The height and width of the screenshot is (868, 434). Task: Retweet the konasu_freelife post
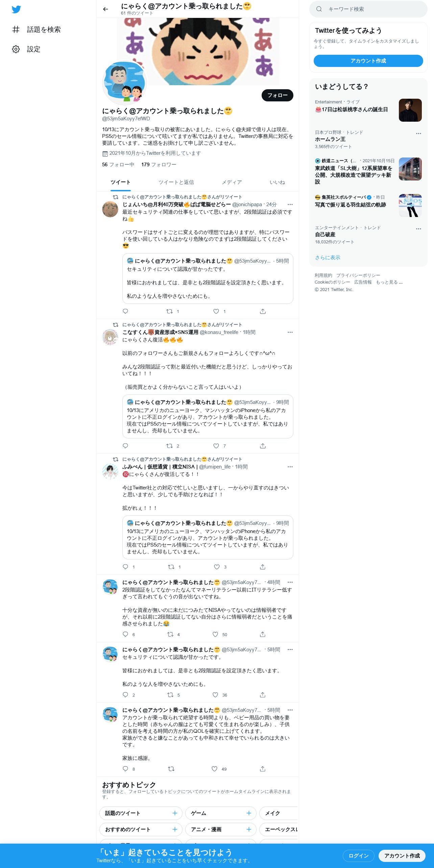[170, 446]
